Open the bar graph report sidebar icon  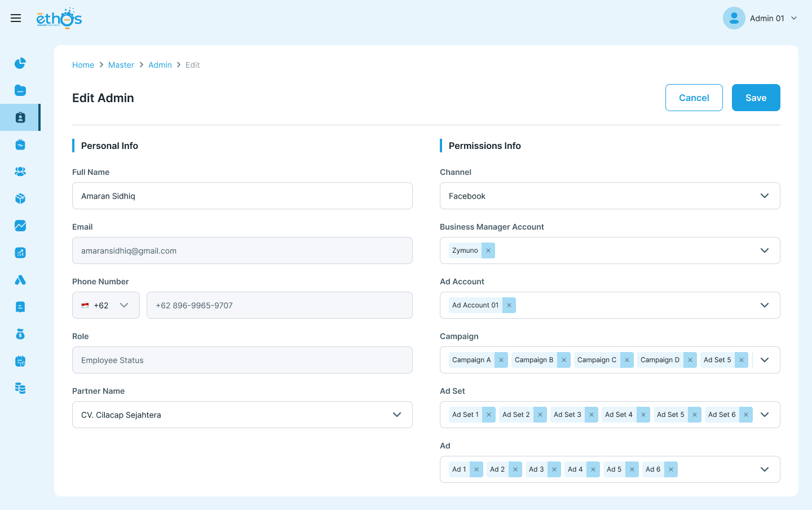(20, 253)
